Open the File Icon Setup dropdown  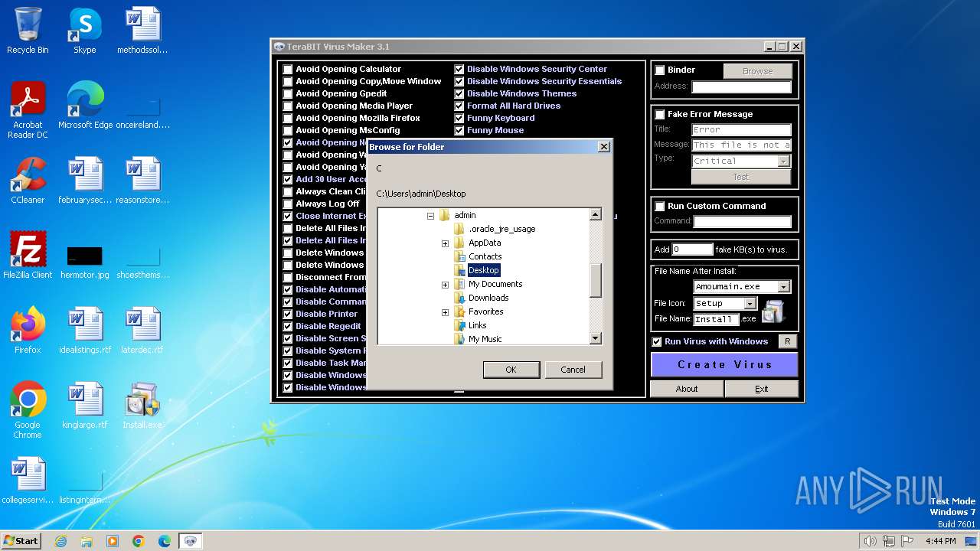pos(750,304)
